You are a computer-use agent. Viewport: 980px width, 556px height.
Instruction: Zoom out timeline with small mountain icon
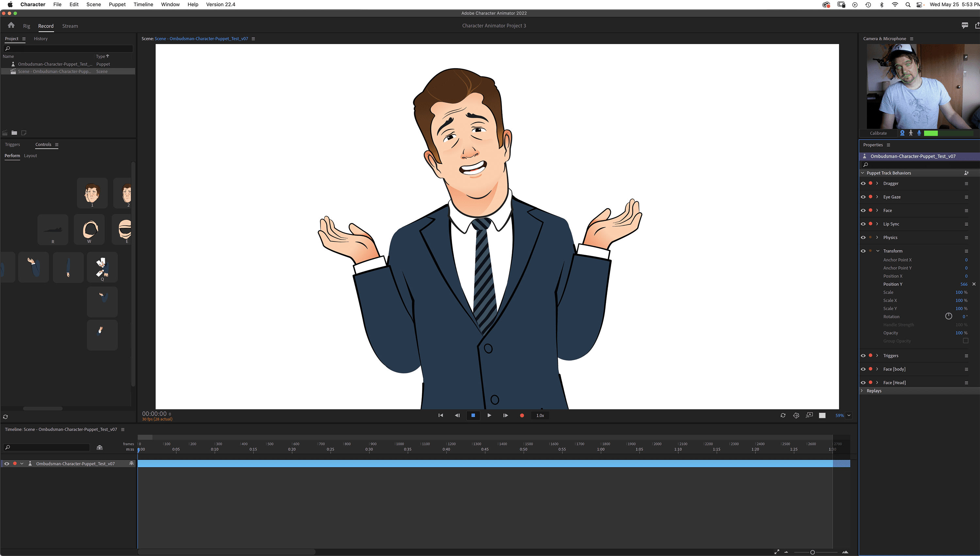[786, 552]
